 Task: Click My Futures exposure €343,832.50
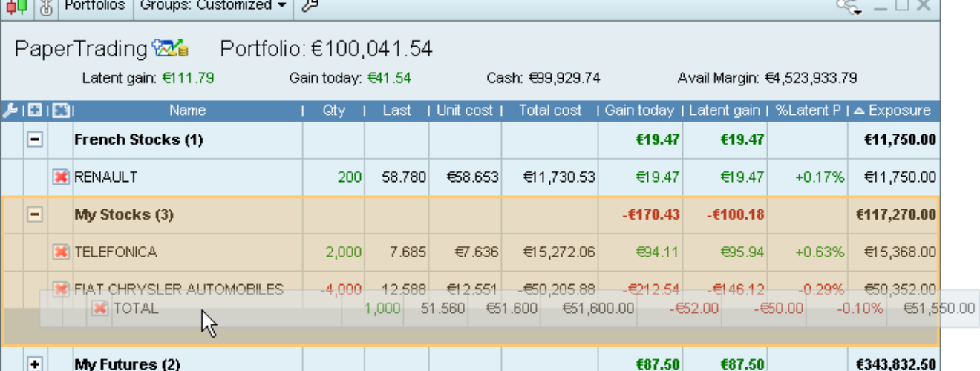(896, 364)
